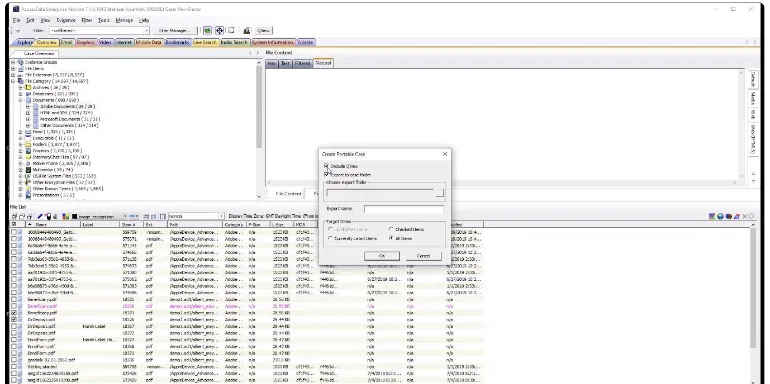Switch to the Index Search tab
Viewport: 770px width, 384px height.
(x=234, y=43)
